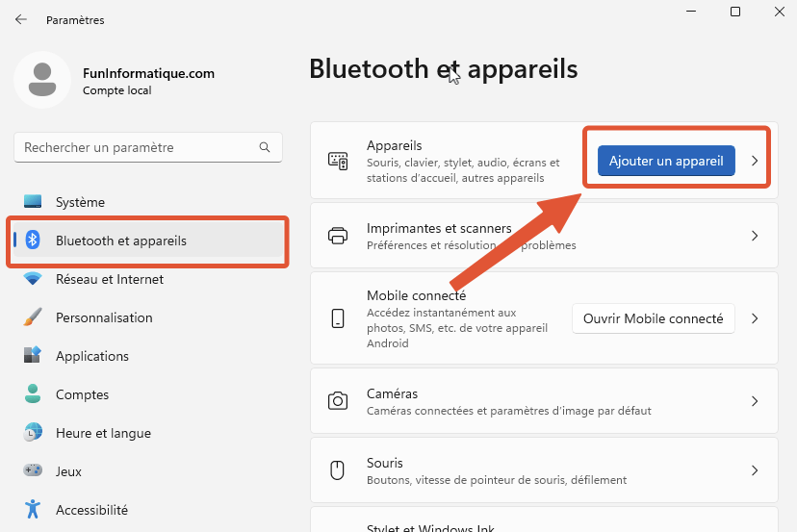Open the Personnalisation settings category
797x532 pixels.
[104, 317]
